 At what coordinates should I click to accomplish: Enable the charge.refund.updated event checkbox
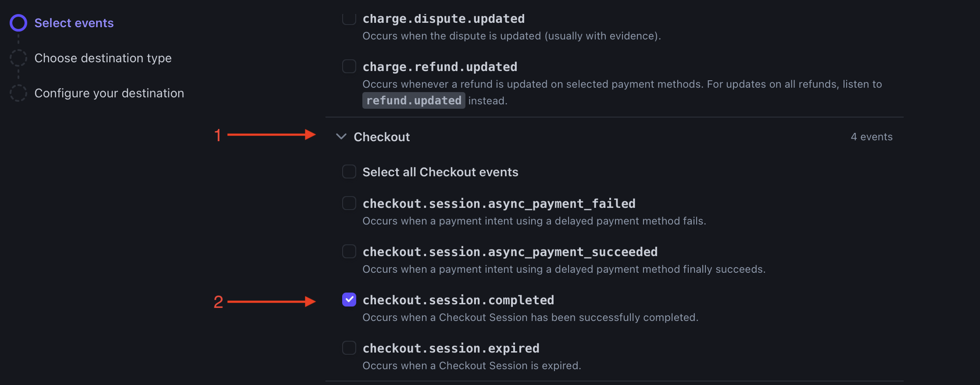(349, 67)
